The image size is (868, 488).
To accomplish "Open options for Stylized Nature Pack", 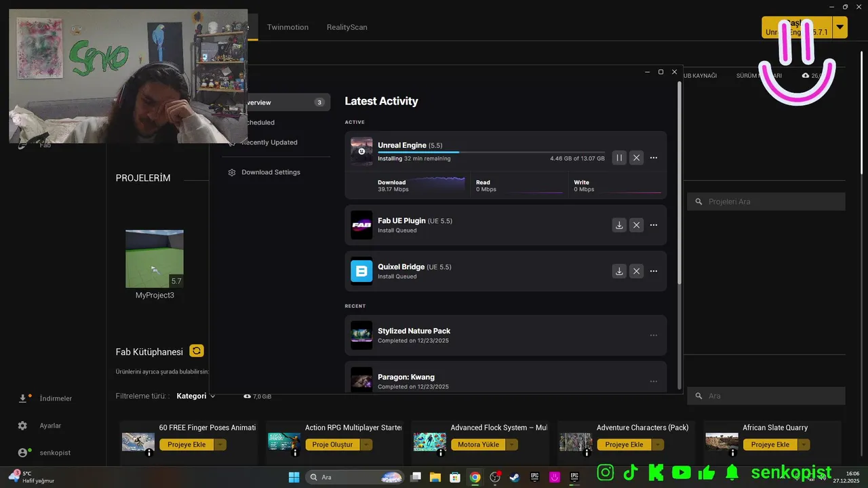I will pos(654,335).
